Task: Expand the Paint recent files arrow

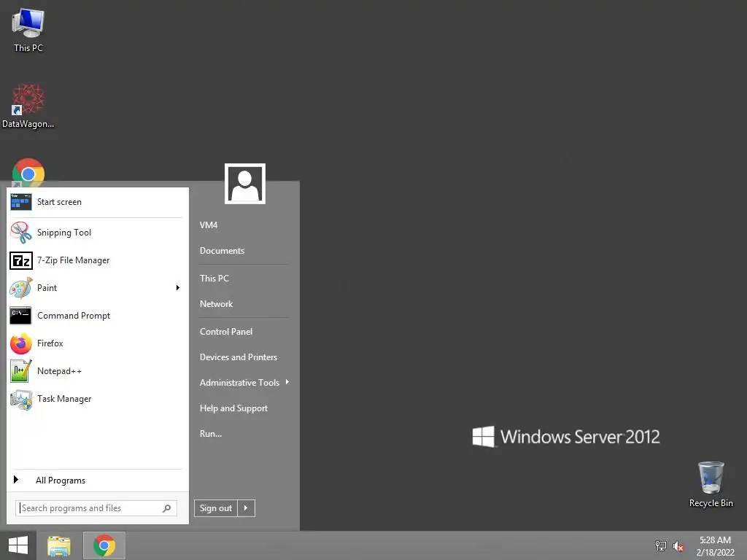Action: coord(178,287)
